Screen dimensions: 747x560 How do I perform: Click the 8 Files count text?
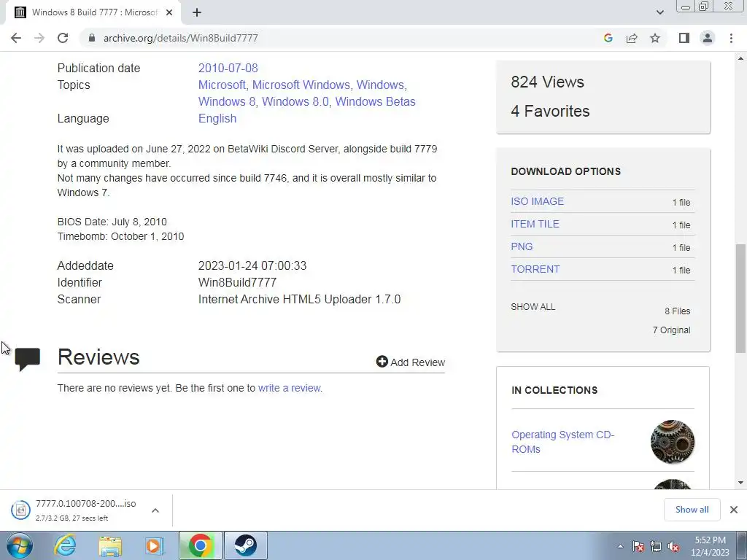point(678,311)
